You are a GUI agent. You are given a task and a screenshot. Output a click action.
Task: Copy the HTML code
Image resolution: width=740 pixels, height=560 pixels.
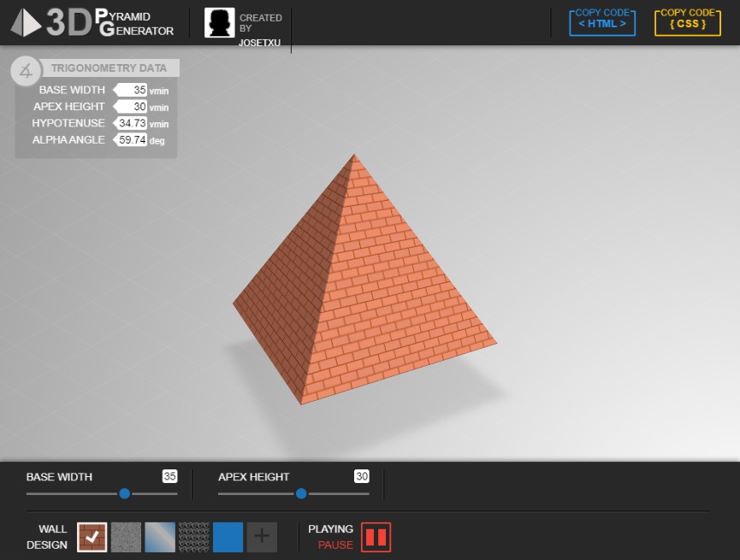602,23
